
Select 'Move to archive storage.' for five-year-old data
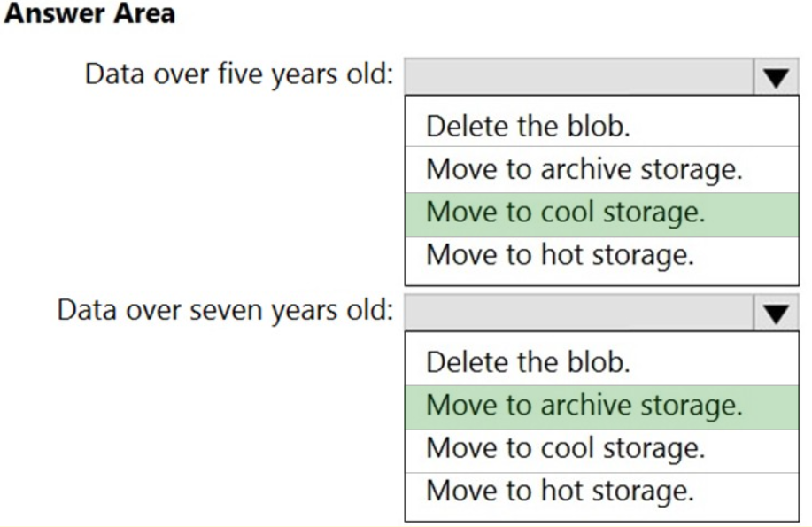(x=584, y=168)
